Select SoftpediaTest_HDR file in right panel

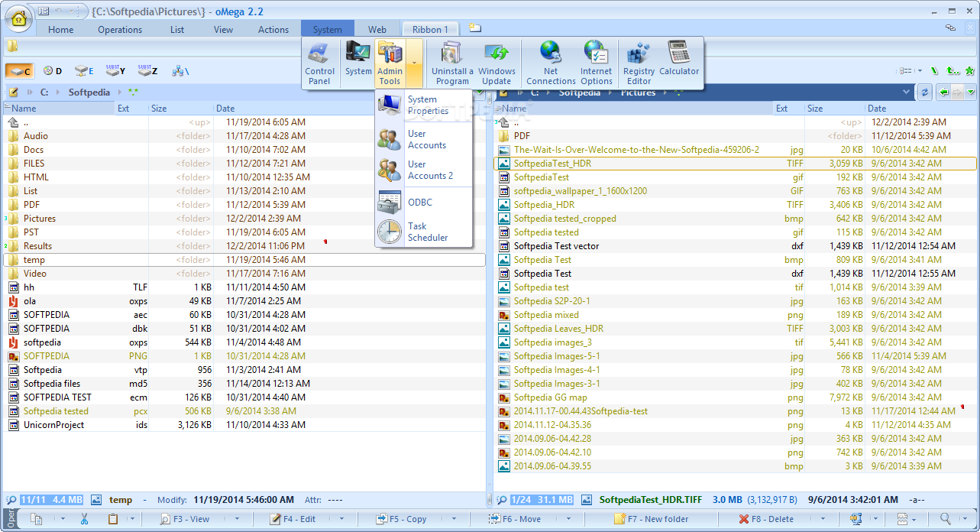(735, 164)
